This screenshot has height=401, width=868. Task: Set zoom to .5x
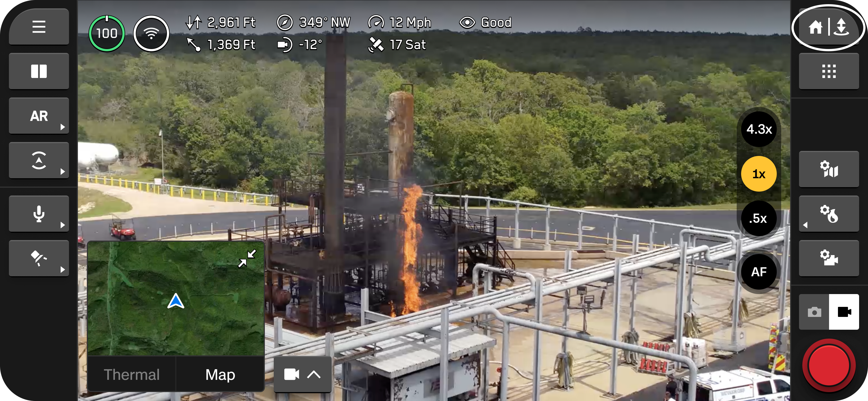coord(758,218)
